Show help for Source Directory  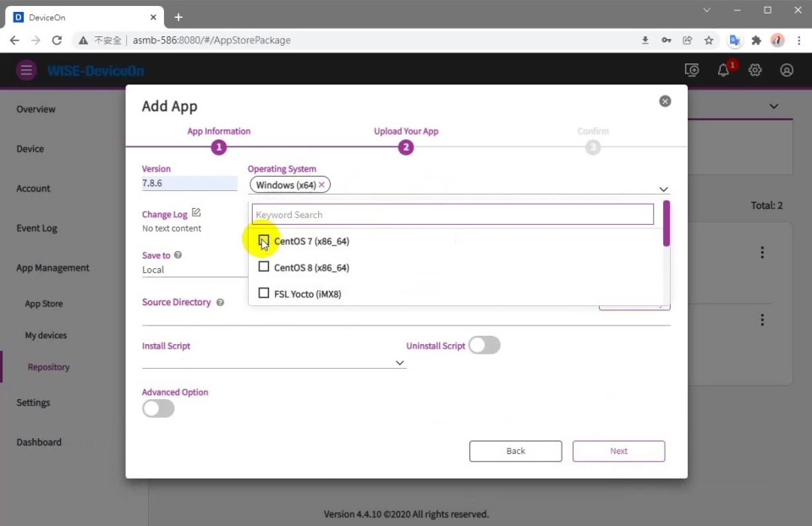coord(220,303)
